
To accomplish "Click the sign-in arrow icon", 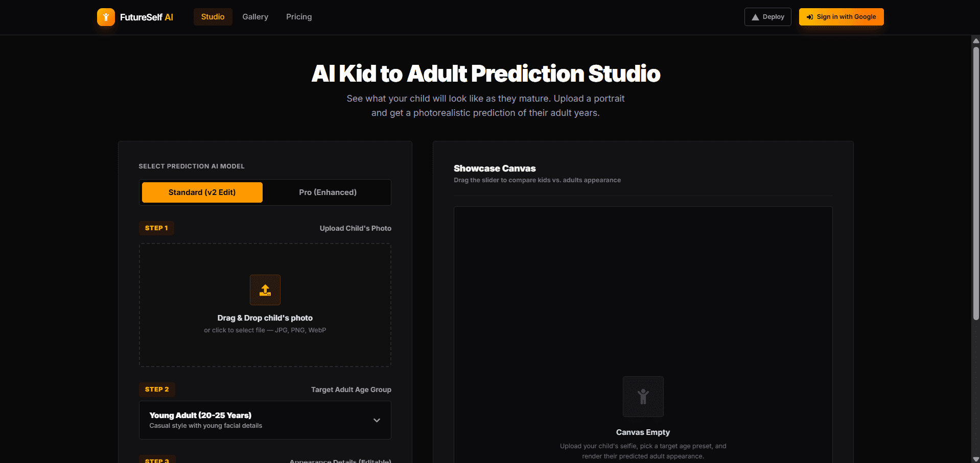I will pos(810,17).
